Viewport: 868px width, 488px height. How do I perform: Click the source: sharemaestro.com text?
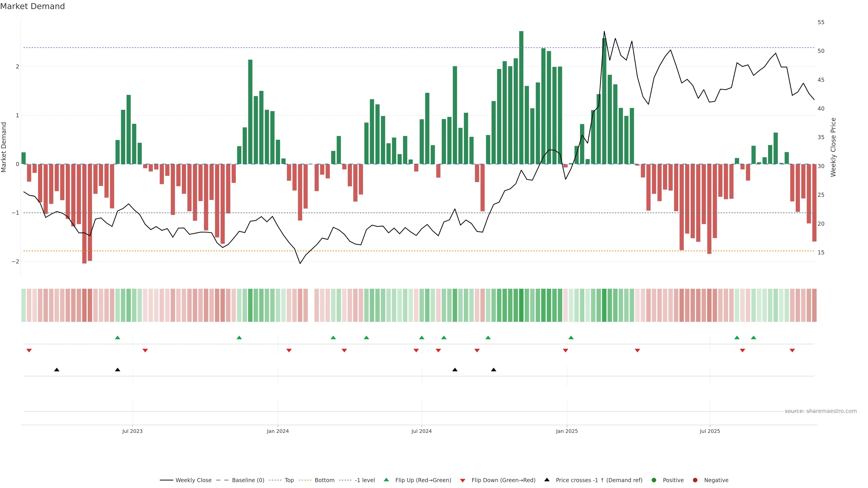pos(821,411)
